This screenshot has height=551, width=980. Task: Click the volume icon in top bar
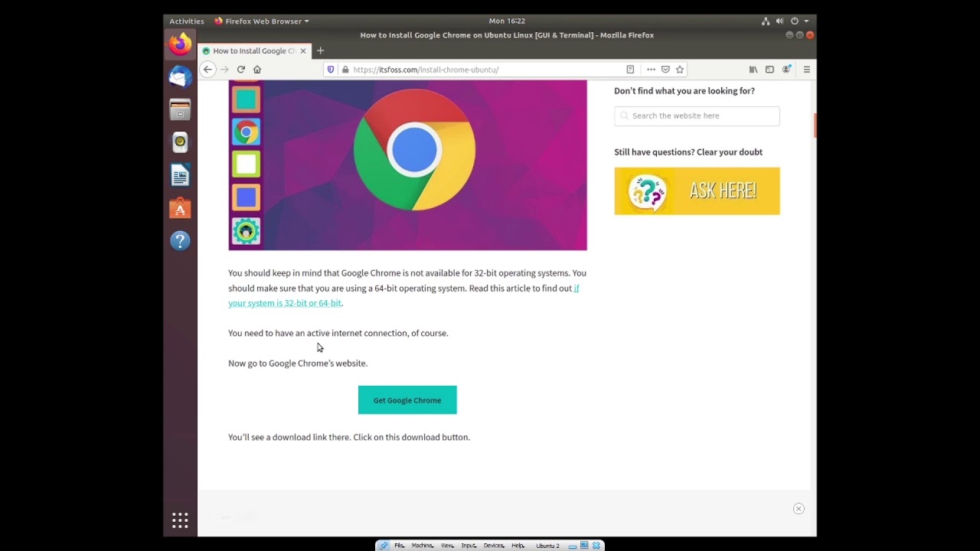pos(779,21)
